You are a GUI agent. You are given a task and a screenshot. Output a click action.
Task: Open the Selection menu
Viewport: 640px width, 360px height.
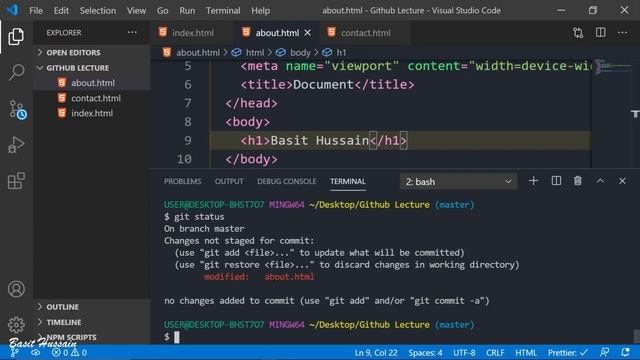point(98,11)
